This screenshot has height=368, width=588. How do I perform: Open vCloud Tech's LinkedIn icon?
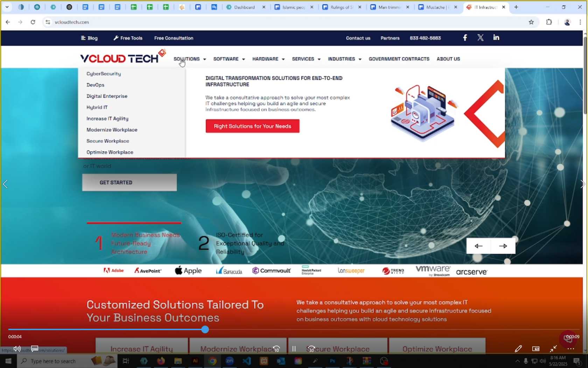point(496,38)
